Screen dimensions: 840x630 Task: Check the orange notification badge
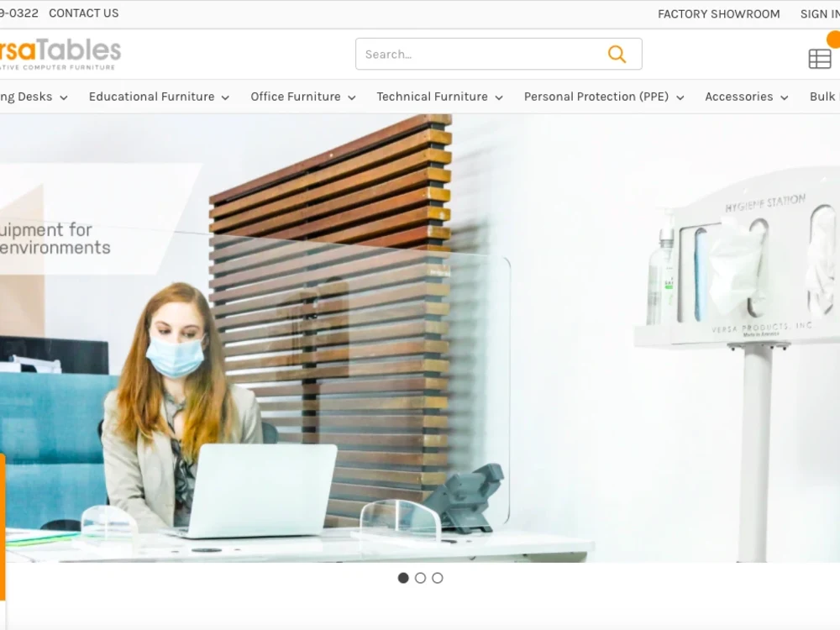[x=834, y=39]
